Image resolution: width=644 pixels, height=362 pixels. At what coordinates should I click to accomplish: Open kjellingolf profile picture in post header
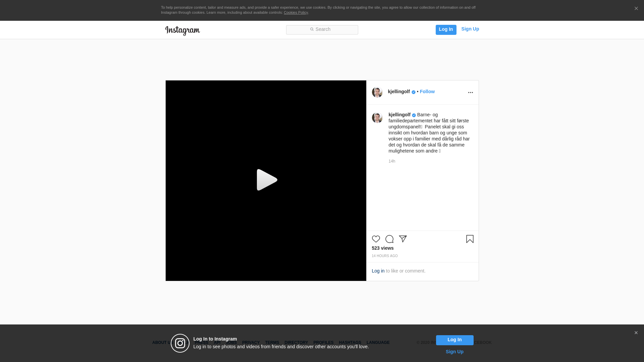(x=377, y=92)
